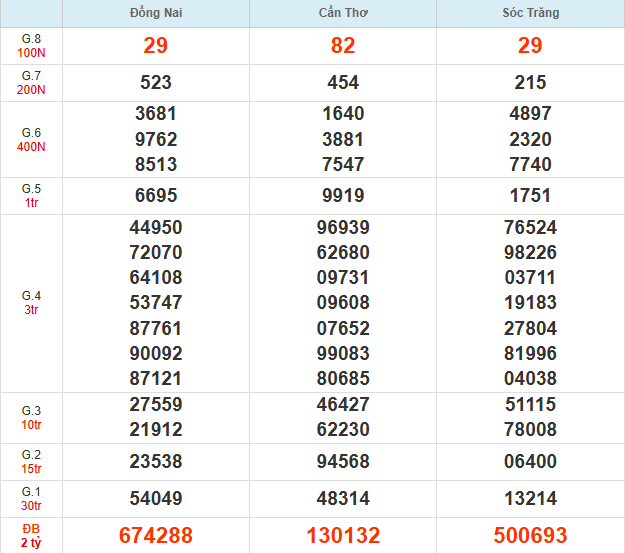Select G.5 result 6695
Image resolution: width=625 pixels, height=553 pixels.
(x=156, y=196)
